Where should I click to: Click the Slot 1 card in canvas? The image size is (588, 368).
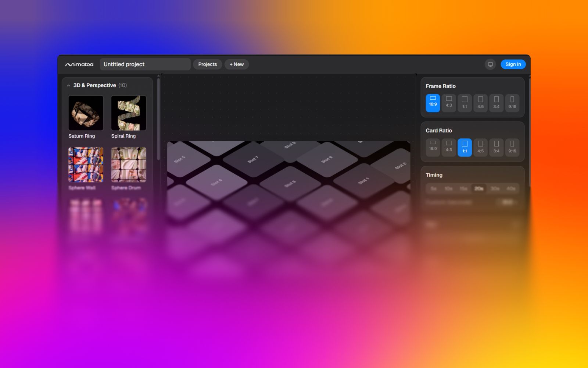click(x=364, y=181)
